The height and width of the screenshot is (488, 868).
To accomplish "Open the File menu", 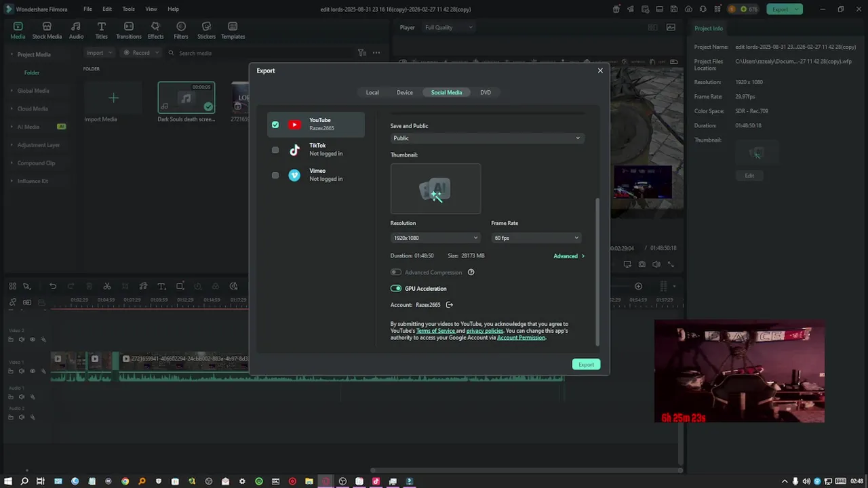I will click(x=87, y=9).
